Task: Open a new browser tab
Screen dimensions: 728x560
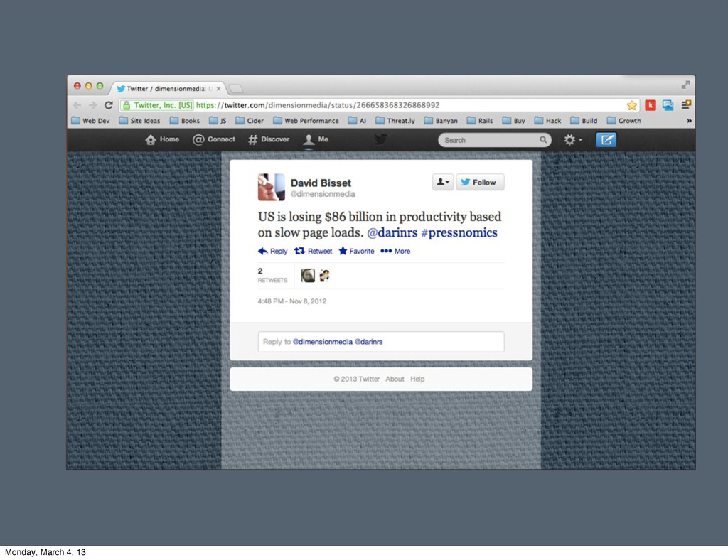Action: (x=236, y=89)
